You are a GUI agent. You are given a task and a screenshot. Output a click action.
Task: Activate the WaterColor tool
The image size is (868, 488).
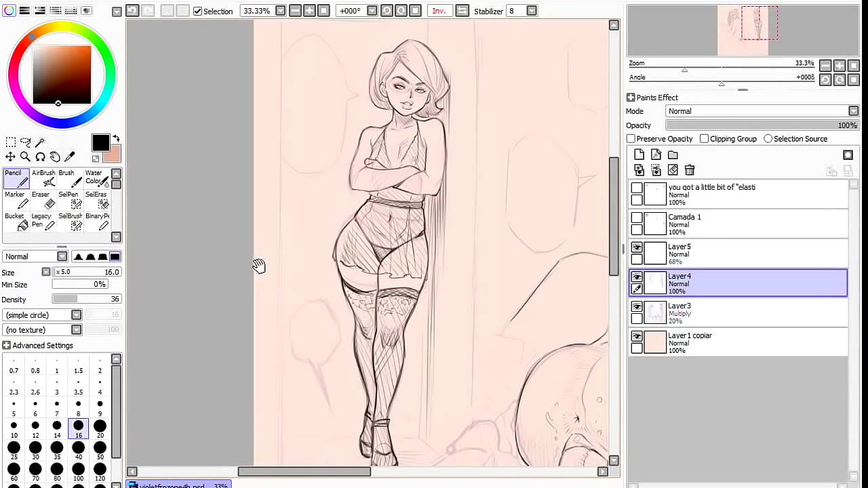pyautogui.click(x=95, y=177)
